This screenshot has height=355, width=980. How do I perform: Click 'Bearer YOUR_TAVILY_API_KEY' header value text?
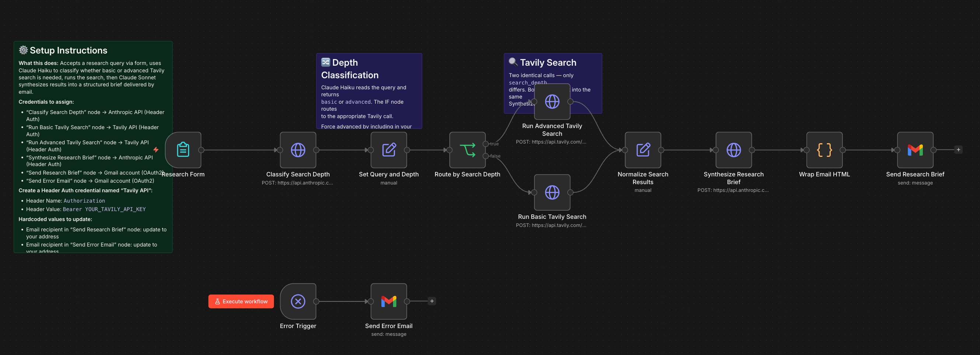[104, 209]
